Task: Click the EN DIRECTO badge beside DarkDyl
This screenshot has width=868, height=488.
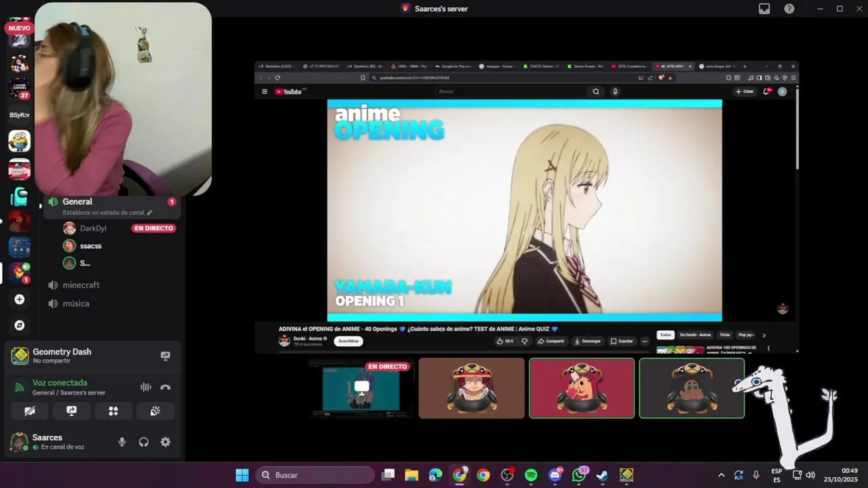Action: tap(154, 228)
